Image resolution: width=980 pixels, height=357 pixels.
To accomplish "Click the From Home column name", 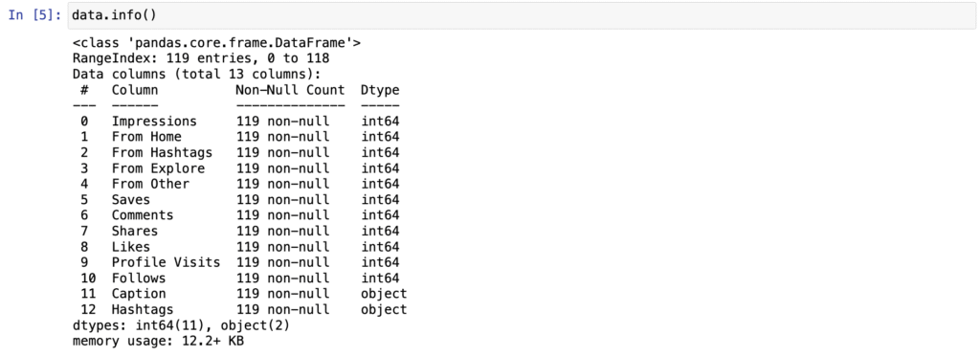I will pyautogui.click(x=146, y=137).
